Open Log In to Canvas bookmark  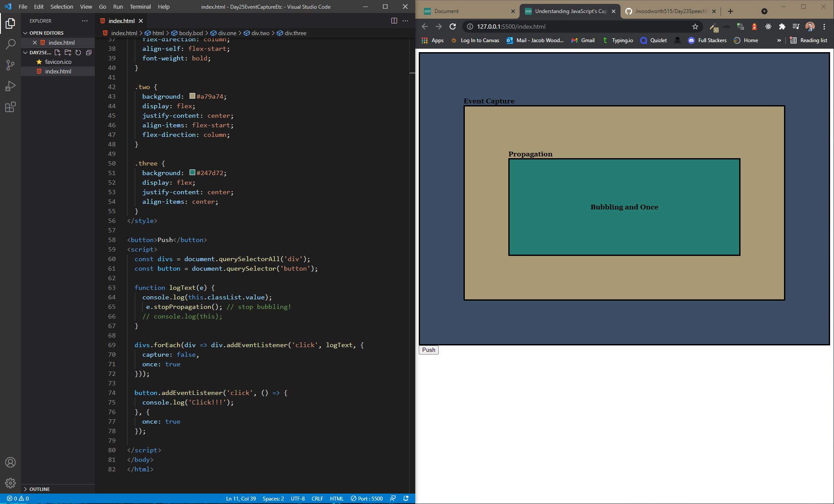tap(475, 40)
